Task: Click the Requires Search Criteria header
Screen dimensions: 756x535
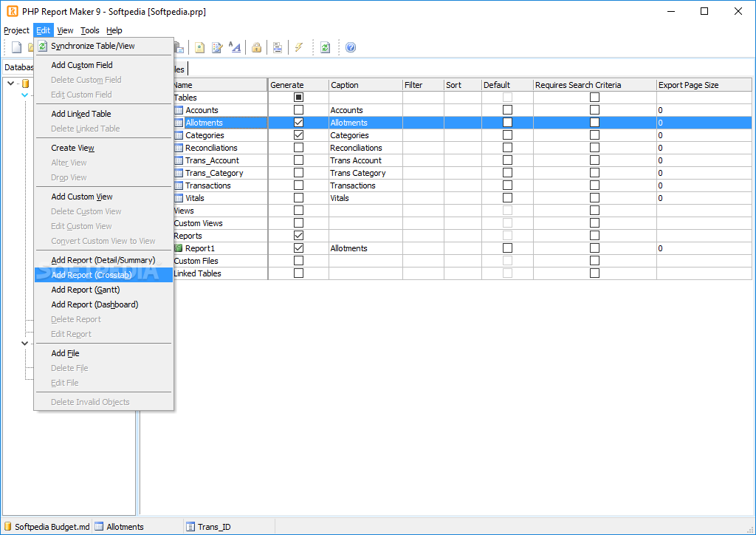Action: point(595,85)
